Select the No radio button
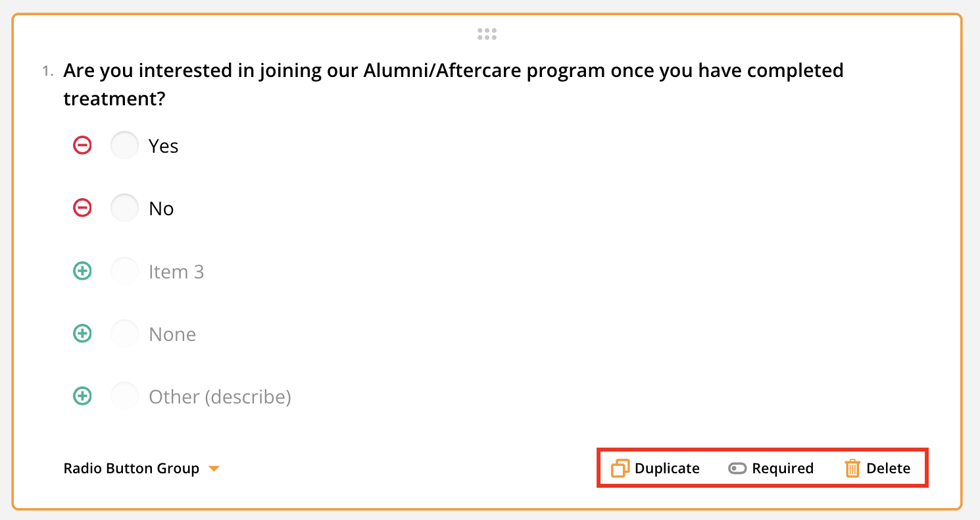The height and width of the screenshot is (520, 980). [x=124, y=208]
